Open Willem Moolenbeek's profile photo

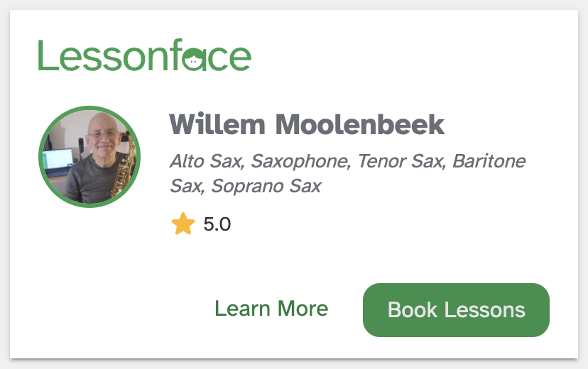click(89, 157)
